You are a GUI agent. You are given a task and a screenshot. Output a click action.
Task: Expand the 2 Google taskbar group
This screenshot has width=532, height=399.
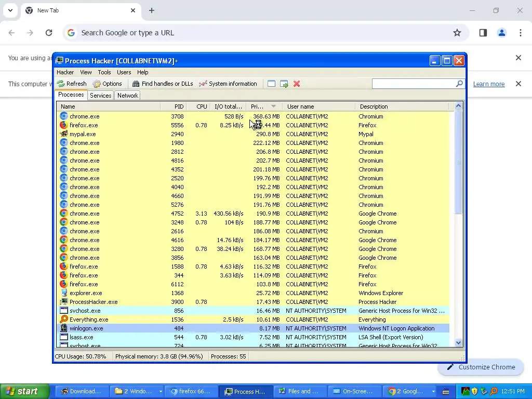[433, 391]
